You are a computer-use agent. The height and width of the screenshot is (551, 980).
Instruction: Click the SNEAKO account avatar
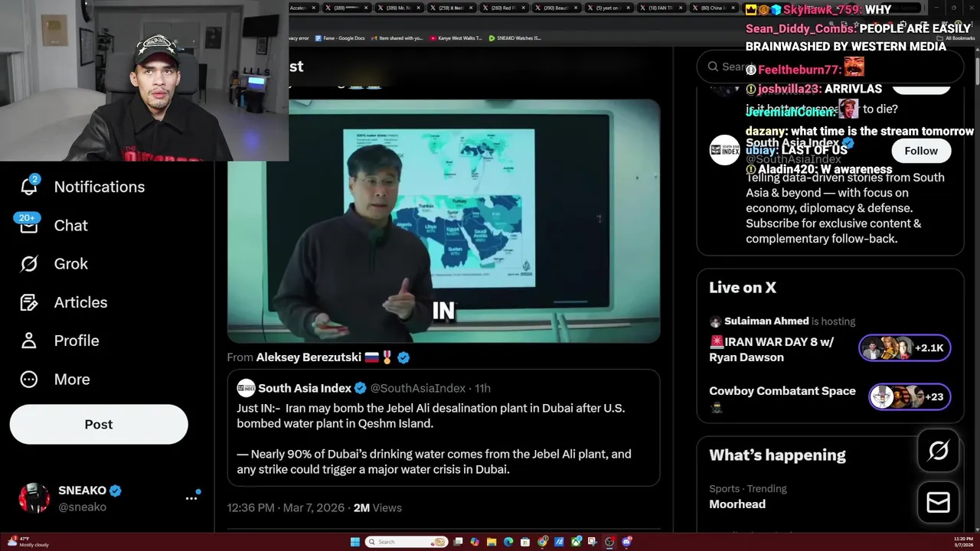coord(34,497)
